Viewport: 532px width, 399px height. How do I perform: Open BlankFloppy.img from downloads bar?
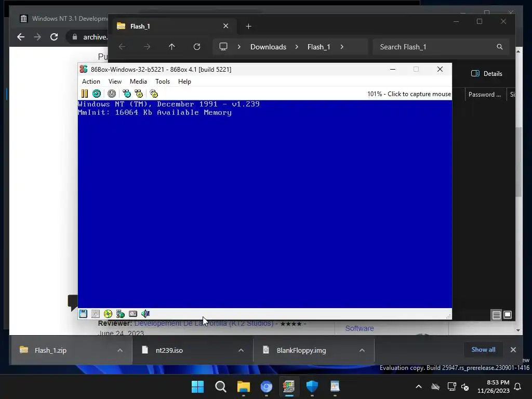(x=301, y=350)
